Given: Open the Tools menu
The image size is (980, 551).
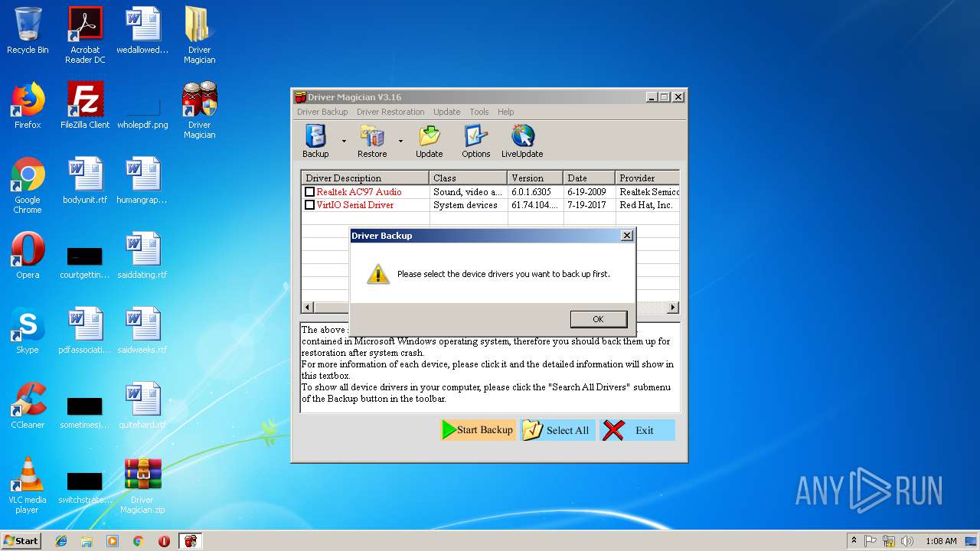Looking at the screenshot, I should pyautogui.click(x=479, y=112).
